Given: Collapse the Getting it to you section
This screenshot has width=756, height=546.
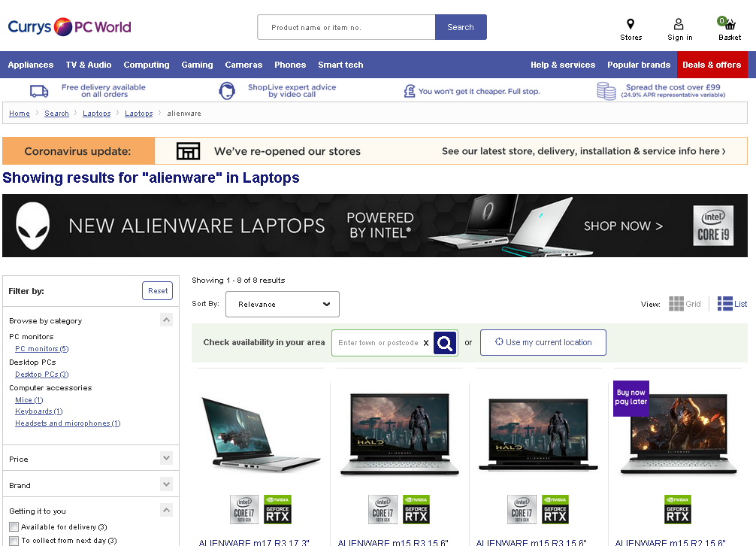Looking at the screenshot, I should (166, 510).
